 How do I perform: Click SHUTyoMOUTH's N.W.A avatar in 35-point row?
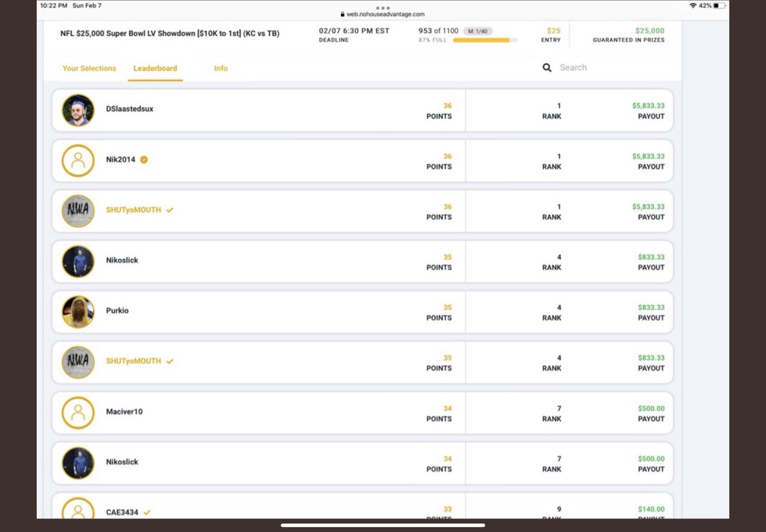78,362
